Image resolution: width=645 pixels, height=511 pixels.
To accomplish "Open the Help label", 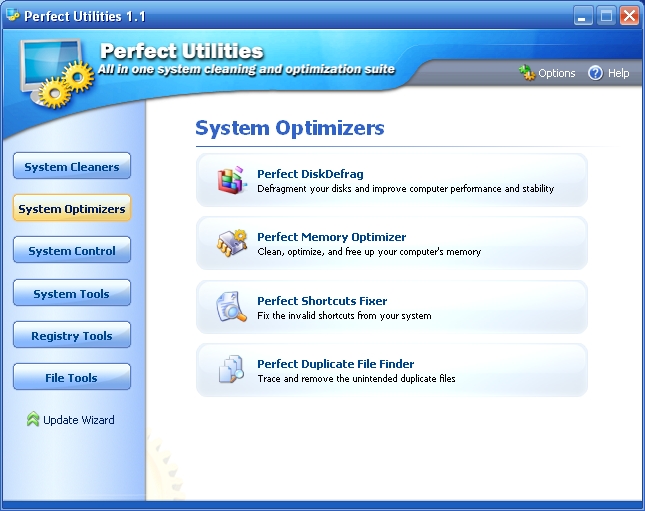I will [618, 73].
